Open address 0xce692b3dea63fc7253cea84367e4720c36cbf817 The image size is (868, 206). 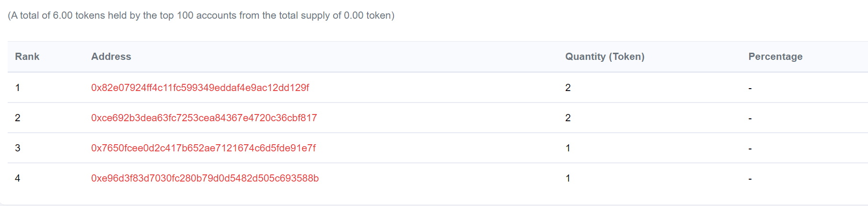tap(204, 118)
